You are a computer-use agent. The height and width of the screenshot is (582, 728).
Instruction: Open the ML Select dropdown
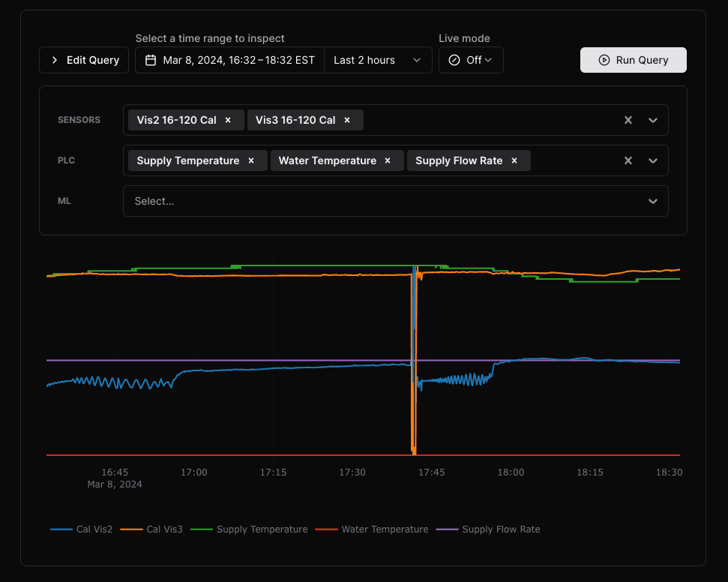[x=396, y=201]
